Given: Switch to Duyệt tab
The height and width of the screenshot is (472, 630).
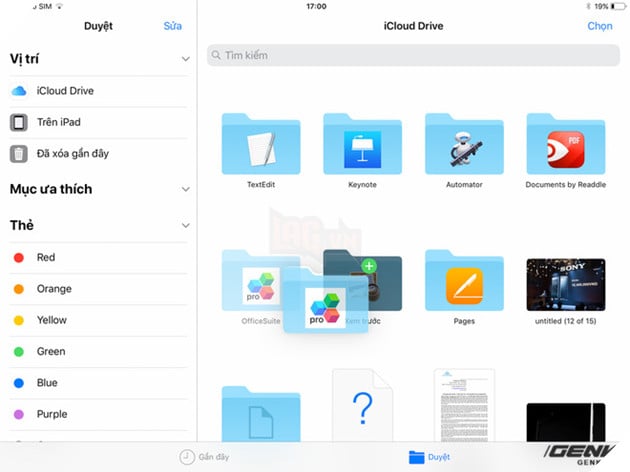Looking at the screenshot, I should 428,457.
